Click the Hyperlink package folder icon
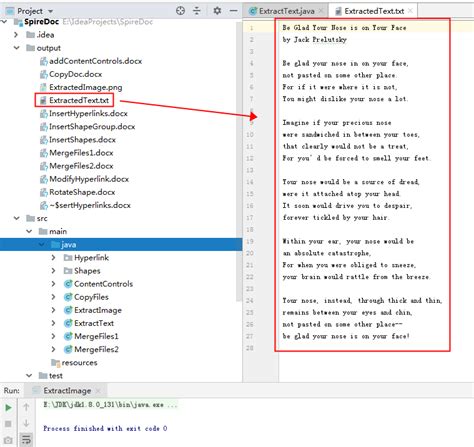Screen dimensions: 474x447 point(68,257)
